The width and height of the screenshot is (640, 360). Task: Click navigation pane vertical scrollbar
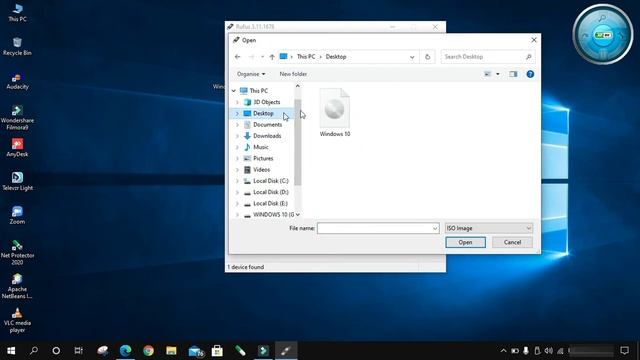coord(298,142)
